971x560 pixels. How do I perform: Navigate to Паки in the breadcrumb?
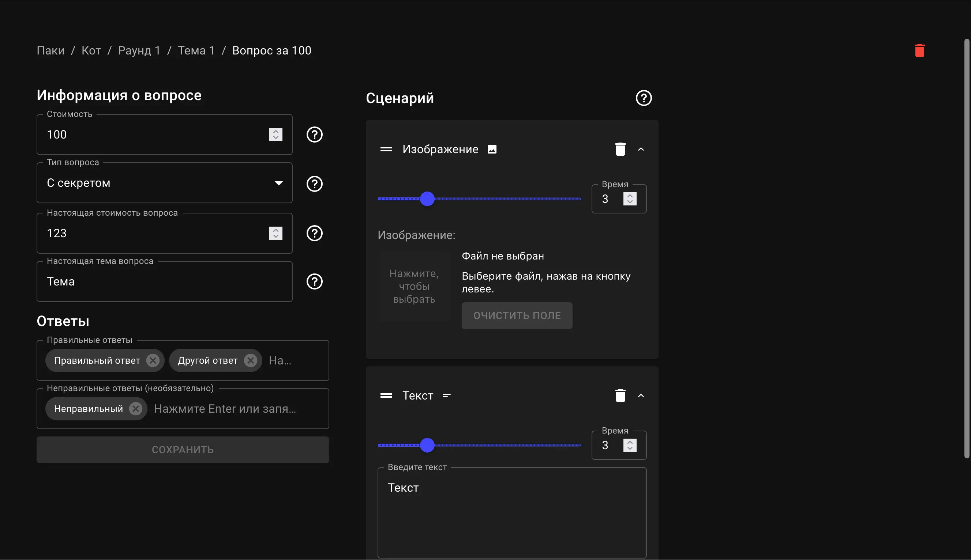tap(50, 50)
